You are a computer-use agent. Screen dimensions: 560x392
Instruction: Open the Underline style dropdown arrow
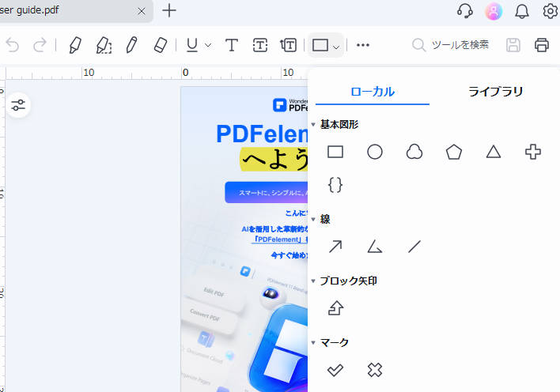208,45
